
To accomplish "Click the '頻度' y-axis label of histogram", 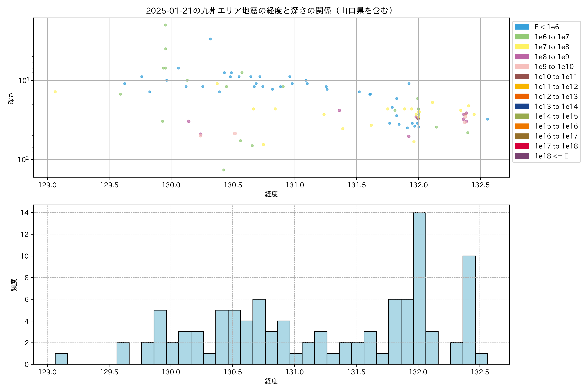I will coord(14,285).
